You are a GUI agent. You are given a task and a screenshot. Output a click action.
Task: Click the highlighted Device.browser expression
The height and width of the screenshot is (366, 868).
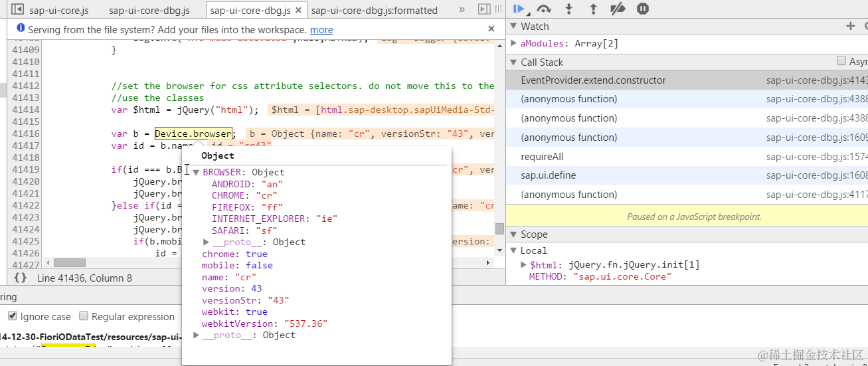(193, 134)
